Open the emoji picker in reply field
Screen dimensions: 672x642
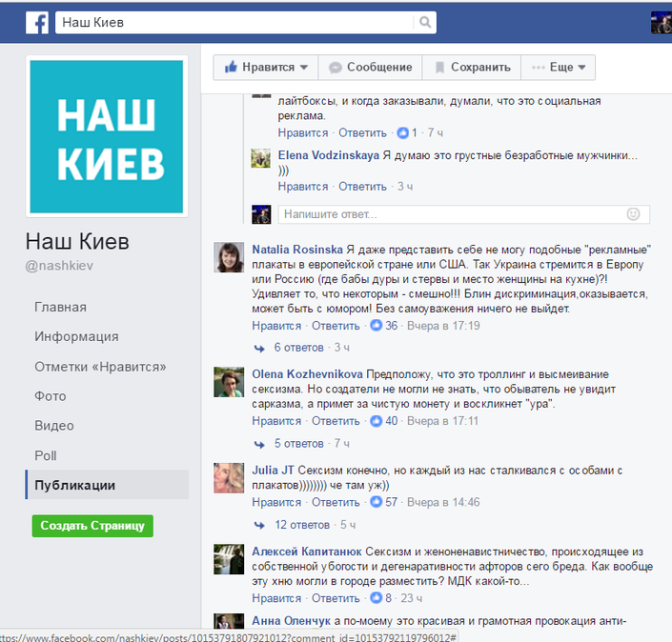coord(633,213)
